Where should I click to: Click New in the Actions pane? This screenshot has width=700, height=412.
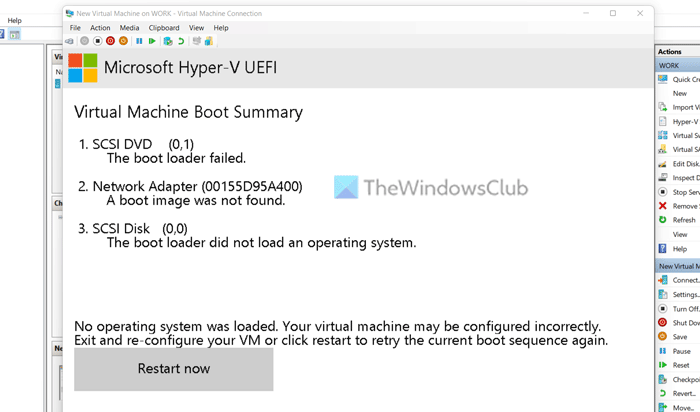(679, 93)
